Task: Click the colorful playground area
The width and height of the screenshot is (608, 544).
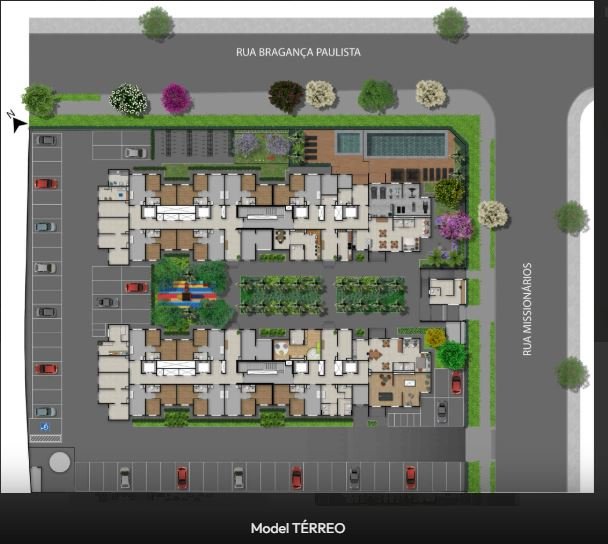Action: 190,292
